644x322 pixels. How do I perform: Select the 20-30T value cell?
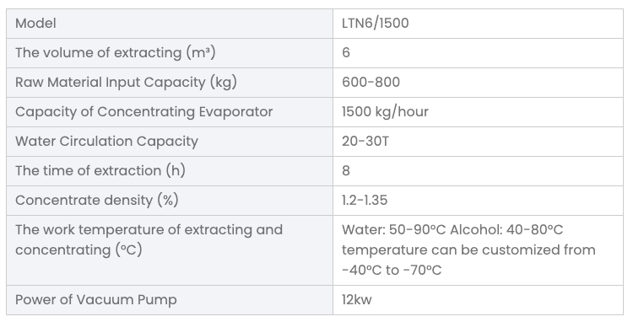coord(478,142)
